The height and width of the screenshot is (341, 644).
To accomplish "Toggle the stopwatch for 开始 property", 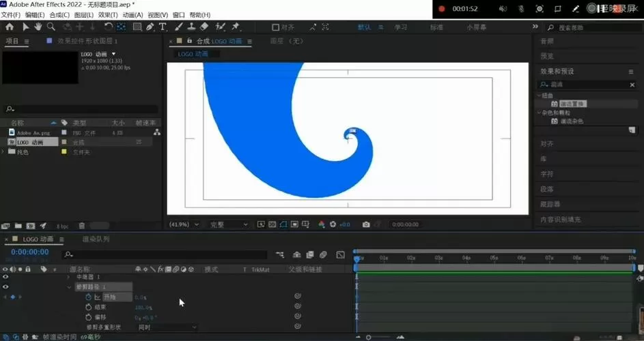I will tap(88, 297).
